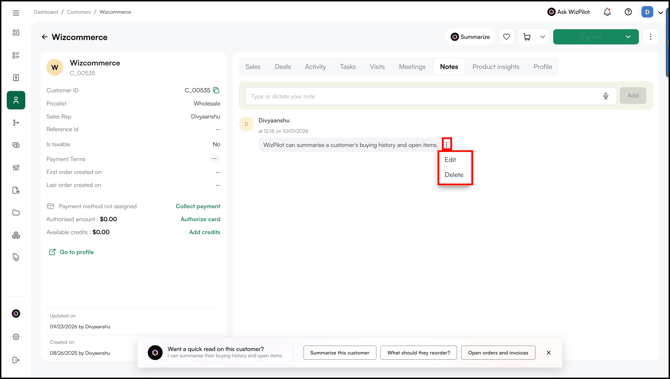Open the notifications bell

coord(607,12)
